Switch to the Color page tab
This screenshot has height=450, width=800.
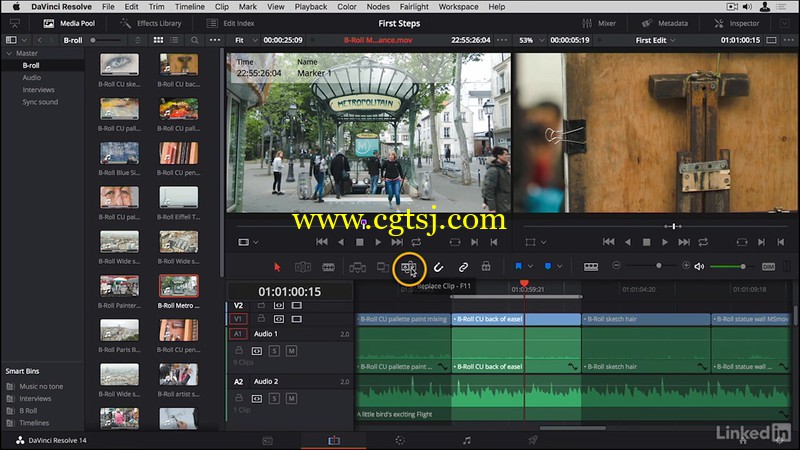(399, 440)
